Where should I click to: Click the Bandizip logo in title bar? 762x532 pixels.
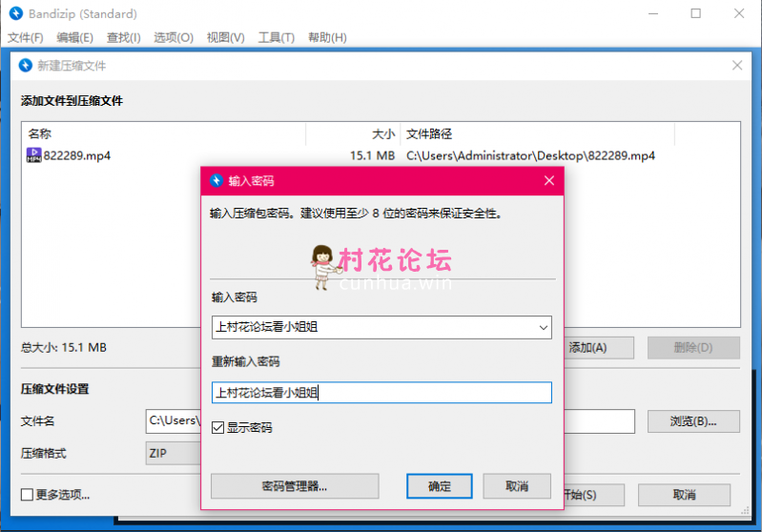click(x=16, y=13)
